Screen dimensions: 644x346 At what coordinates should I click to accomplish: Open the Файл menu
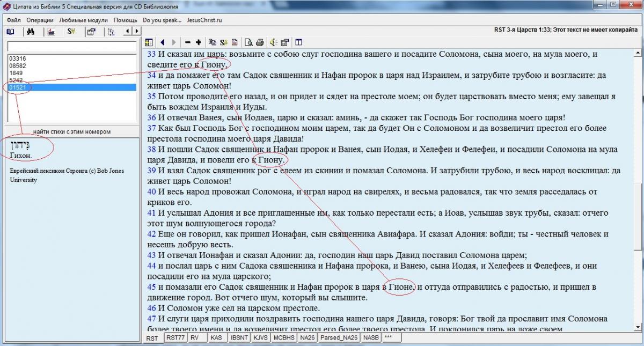pyautogui.click(x=14, y=20)
